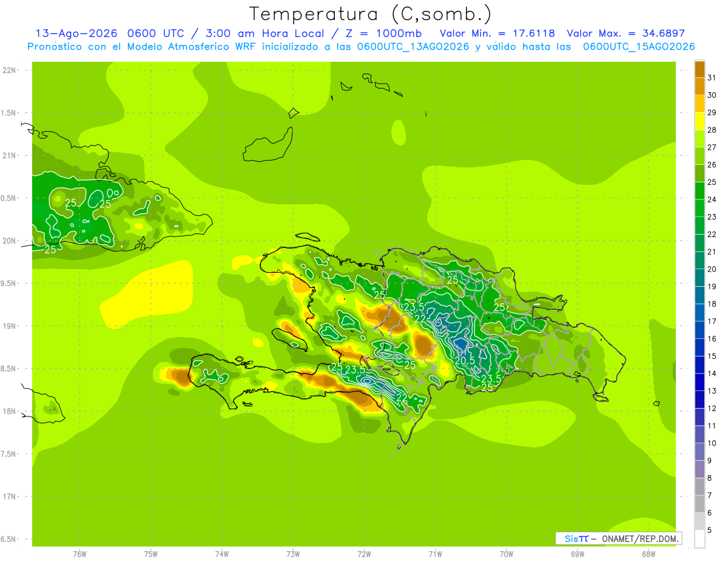728x562 pixels.
Task: Click the dark blue swatch between 13 and 14
Action: pos(699,382)
